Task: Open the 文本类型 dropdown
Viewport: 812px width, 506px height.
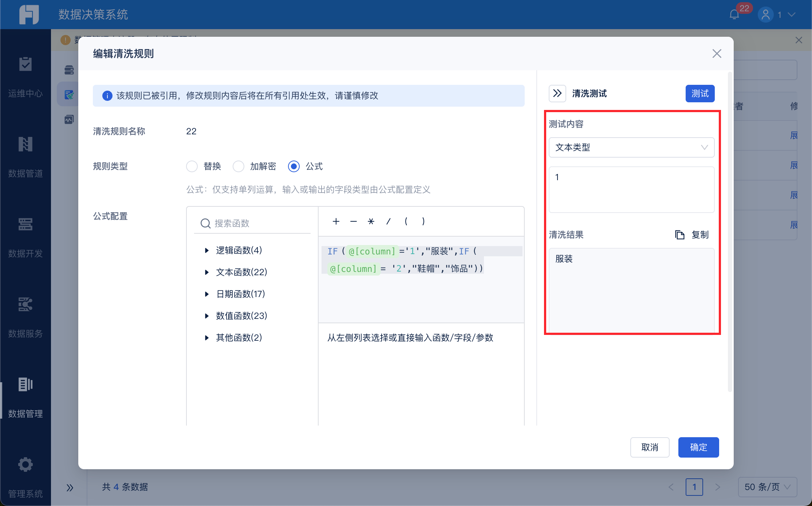Action: pyautogui.click(x=631, y=147)
